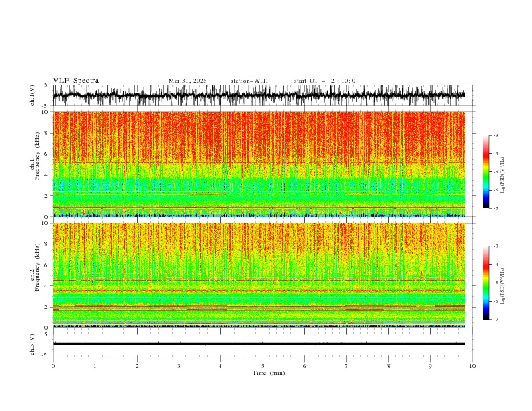Click inside the ch.1 spectrogram panel

pyautogui.click(x=259, y=164)
